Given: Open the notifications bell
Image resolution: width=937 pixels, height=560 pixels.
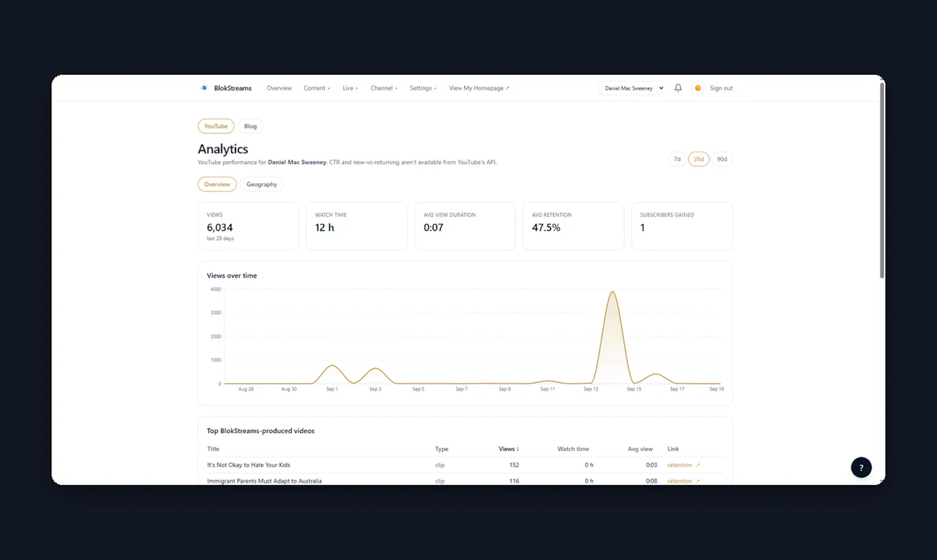Looking at the screenshot, I should click(x=678, y=88).
